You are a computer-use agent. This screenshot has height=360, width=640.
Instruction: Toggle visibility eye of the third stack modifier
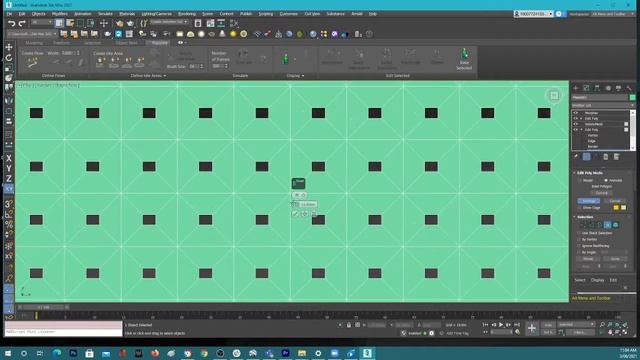coord(576,124)
